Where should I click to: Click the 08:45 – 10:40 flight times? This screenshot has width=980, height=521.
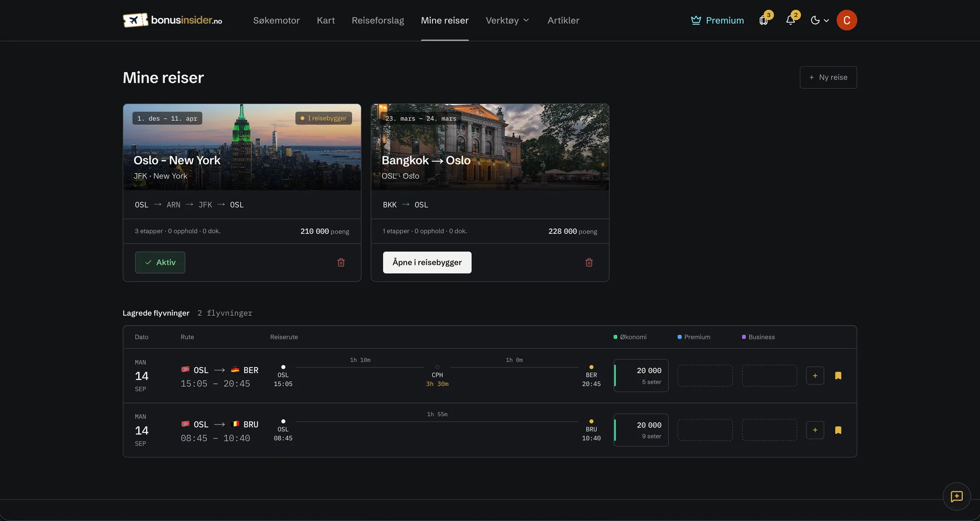click(215, 438)
